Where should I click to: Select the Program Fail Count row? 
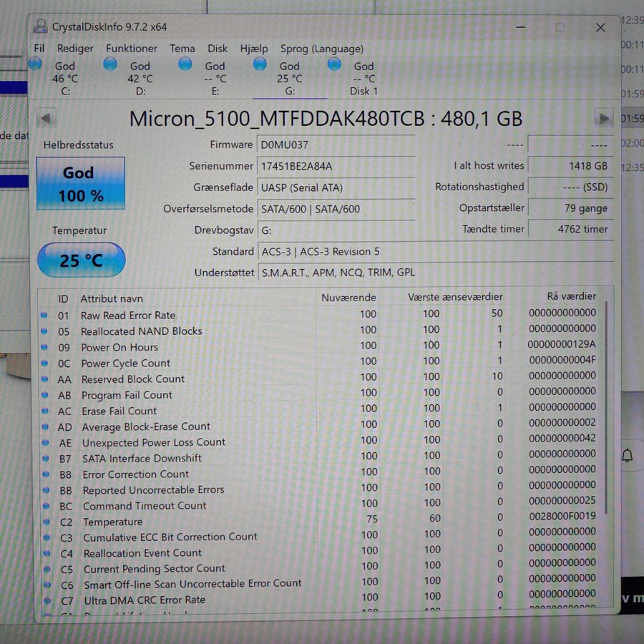pos(318,394)
